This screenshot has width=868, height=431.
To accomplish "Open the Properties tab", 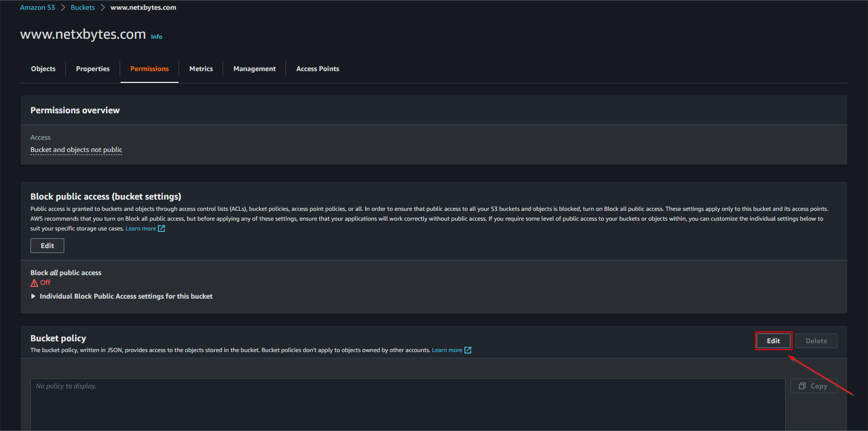I will coord(93,69).
